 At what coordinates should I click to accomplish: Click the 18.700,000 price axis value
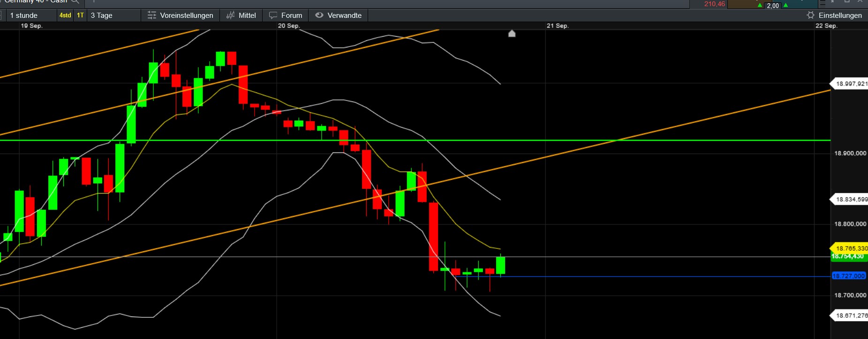coord(850,295)
